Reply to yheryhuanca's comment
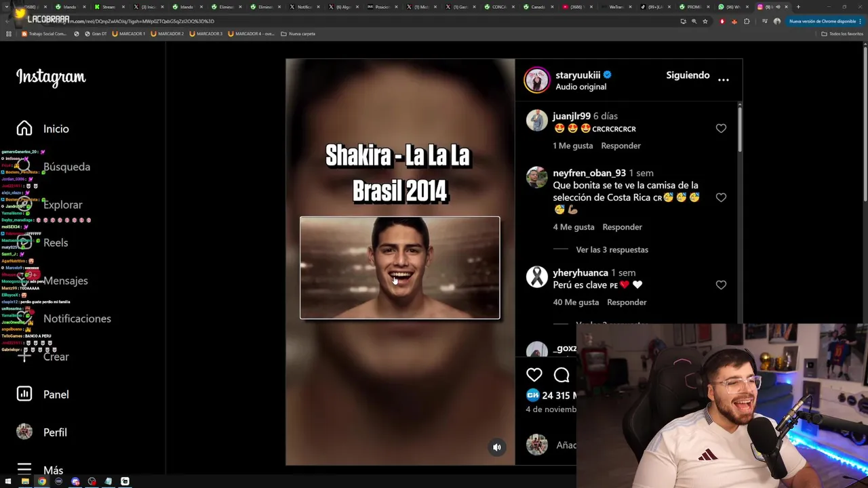The image size is (868, 488). (627, 302)
